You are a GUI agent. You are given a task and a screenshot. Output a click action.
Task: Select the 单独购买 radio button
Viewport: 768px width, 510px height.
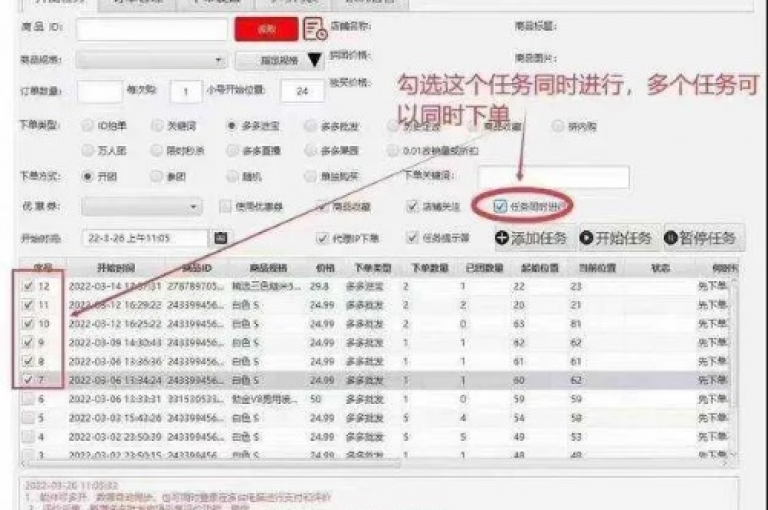(x=310, y=176)
